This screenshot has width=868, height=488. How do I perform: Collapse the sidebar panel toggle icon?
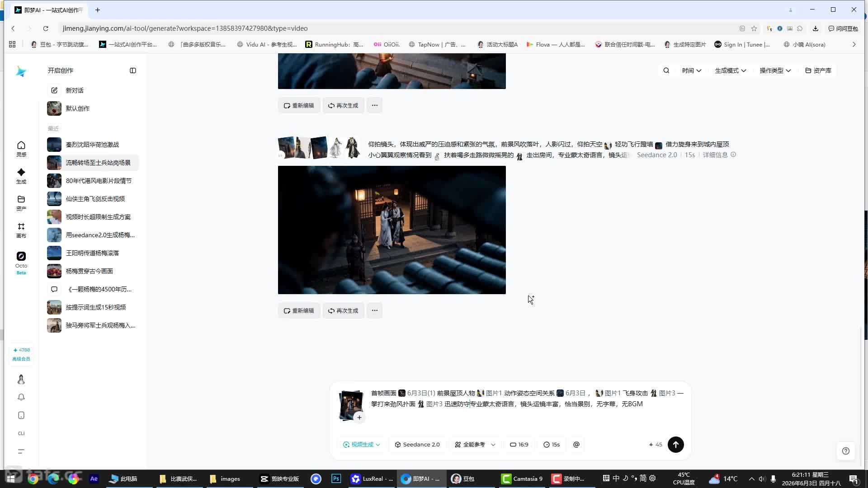click(133, 70)
